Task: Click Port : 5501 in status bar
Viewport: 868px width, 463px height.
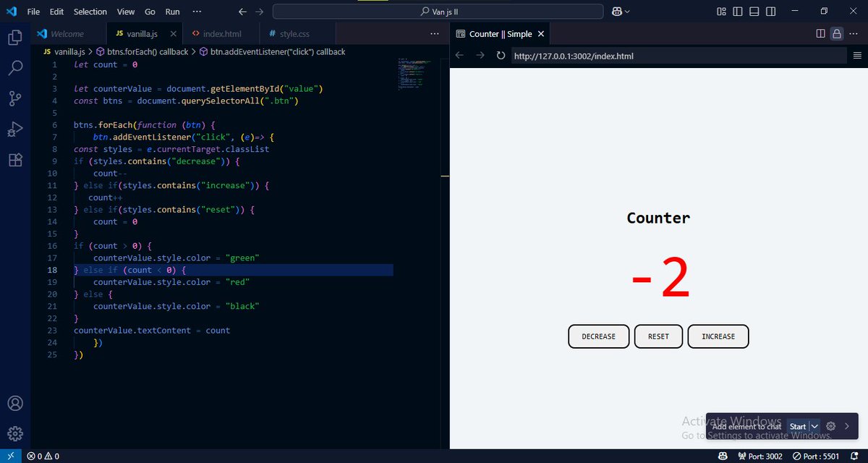Action: click(x=815, y=456)
